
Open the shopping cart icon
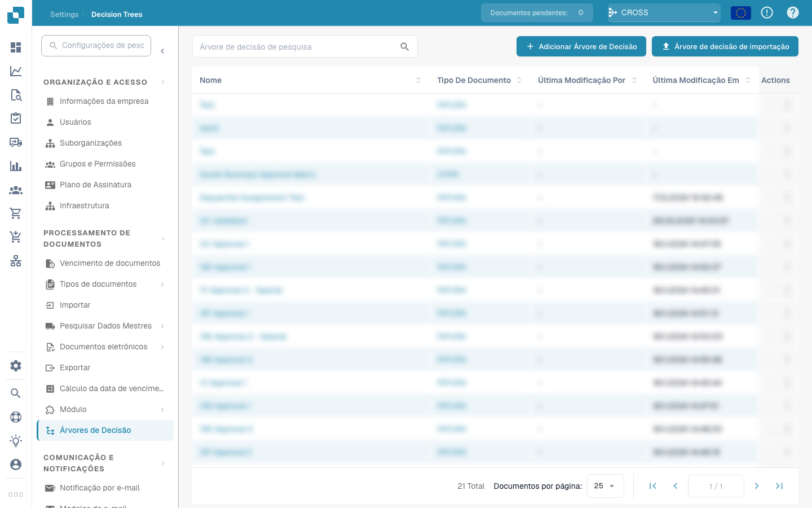coord(16,213)
